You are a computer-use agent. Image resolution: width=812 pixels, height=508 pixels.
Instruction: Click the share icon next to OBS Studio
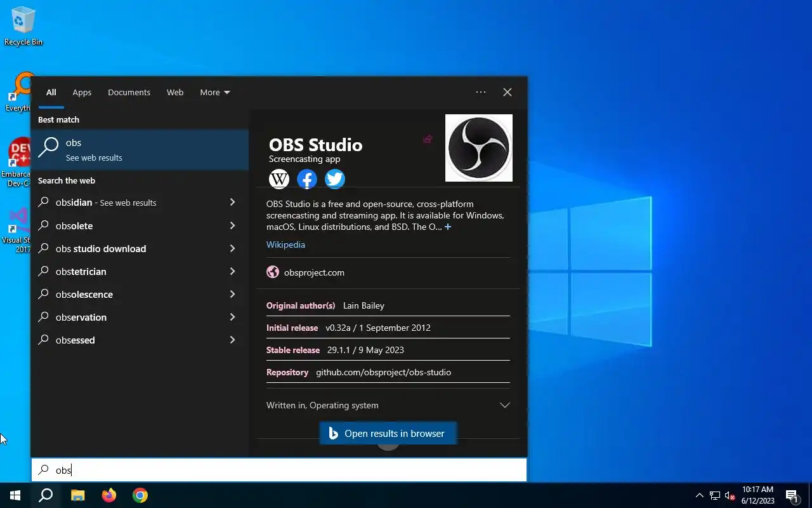coord(428,139)
